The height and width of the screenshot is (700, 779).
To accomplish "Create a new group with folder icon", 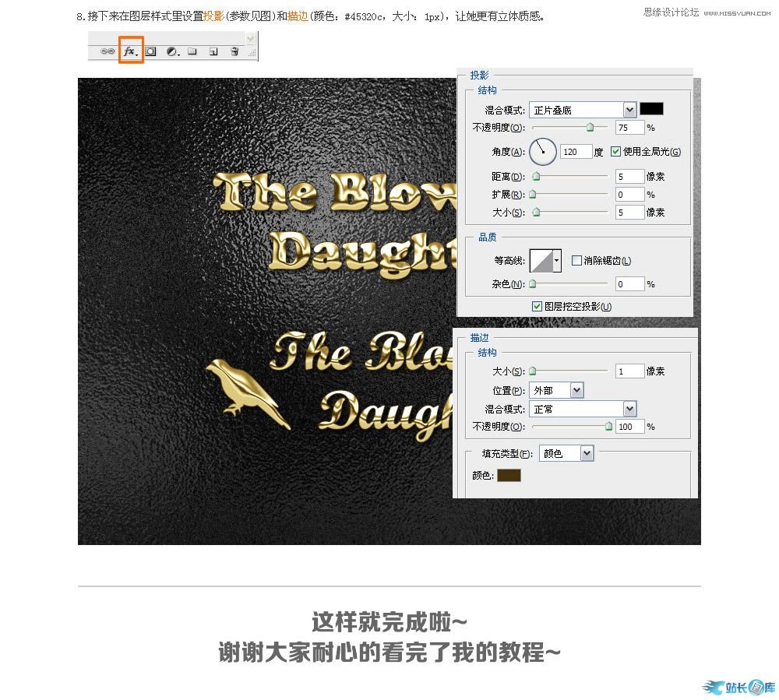I will click(192, 51).
